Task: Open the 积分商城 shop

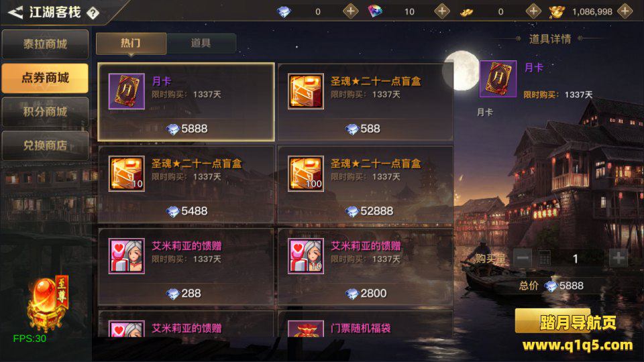Action: pyautogui.click(x=45, y=112)
